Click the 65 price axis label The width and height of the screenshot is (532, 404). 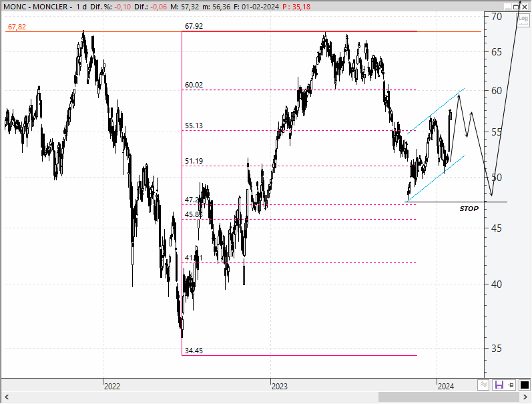click(497, 52)
